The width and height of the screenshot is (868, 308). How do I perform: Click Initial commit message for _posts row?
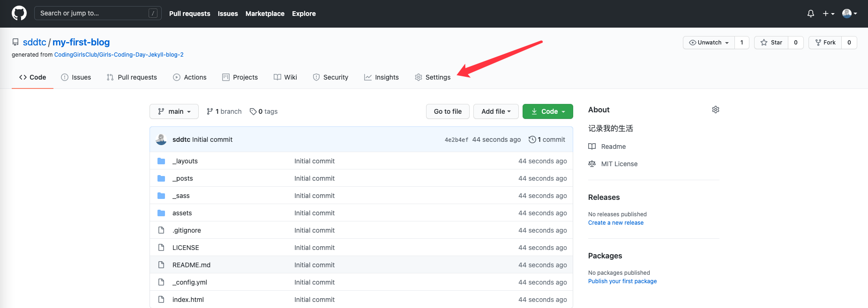click(314, 178)
